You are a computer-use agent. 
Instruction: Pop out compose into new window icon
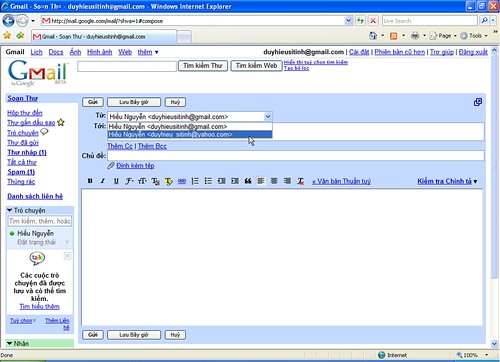[478, 102]
